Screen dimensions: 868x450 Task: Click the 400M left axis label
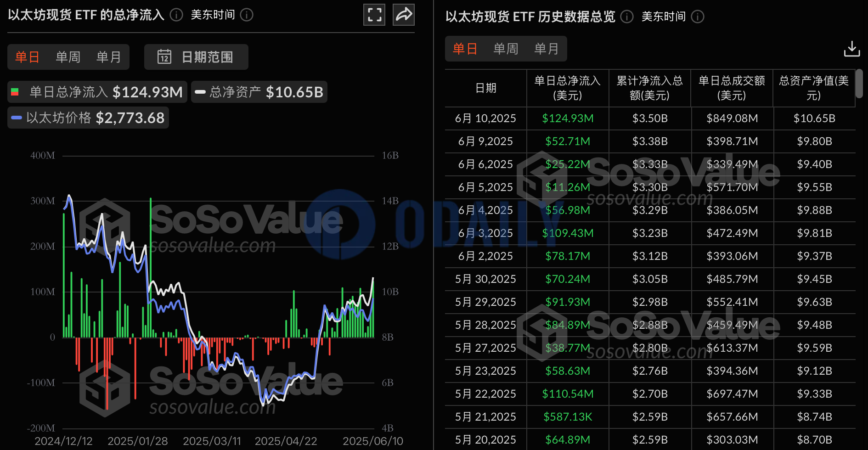click(42, 156)
